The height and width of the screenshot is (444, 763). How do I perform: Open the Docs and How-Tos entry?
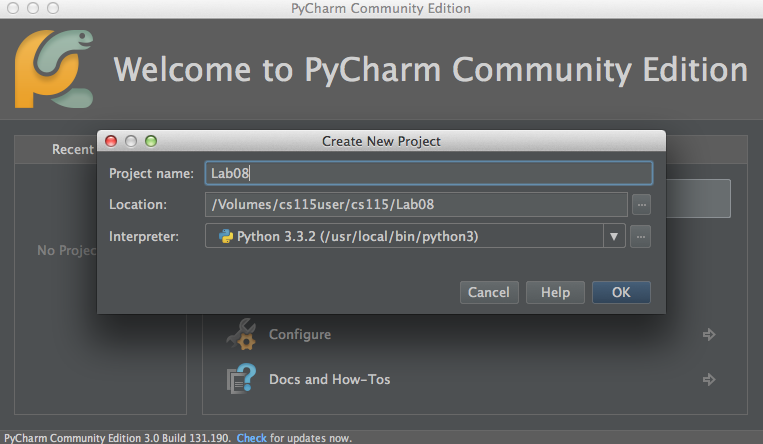click(329, 380)
